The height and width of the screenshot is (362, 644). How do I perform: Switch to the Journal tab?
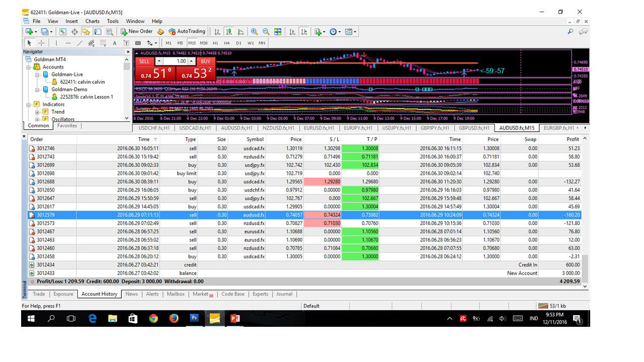pyautogui.click(x=284, y=294)
